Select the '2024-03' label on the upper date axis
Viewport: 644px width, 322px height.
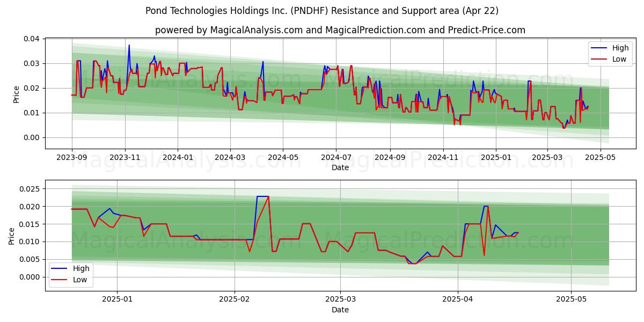[230, 158]
